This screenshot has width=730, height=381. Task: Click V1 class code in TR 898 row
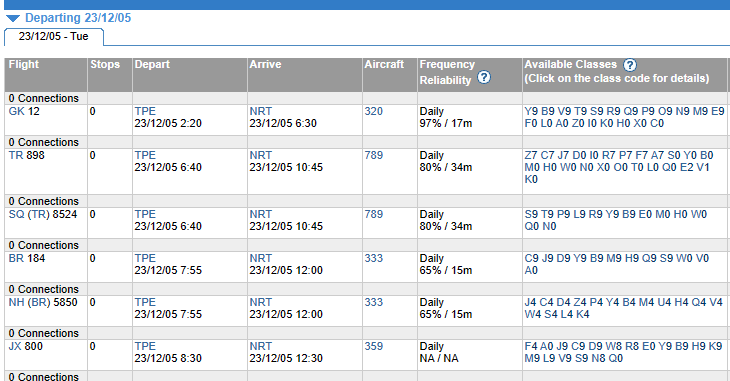[703, 167]
